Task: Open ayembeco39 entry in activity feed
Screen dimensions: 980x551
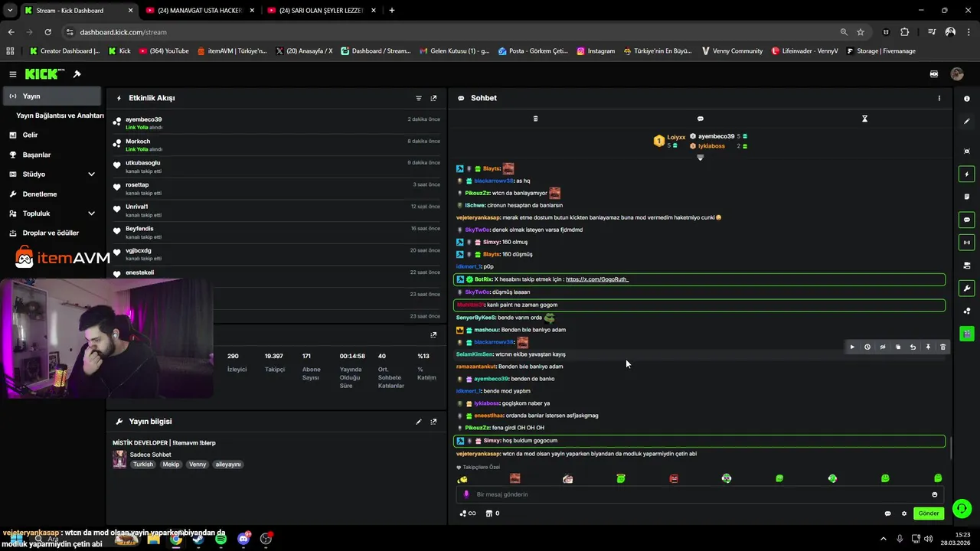Action: (276, 123)
